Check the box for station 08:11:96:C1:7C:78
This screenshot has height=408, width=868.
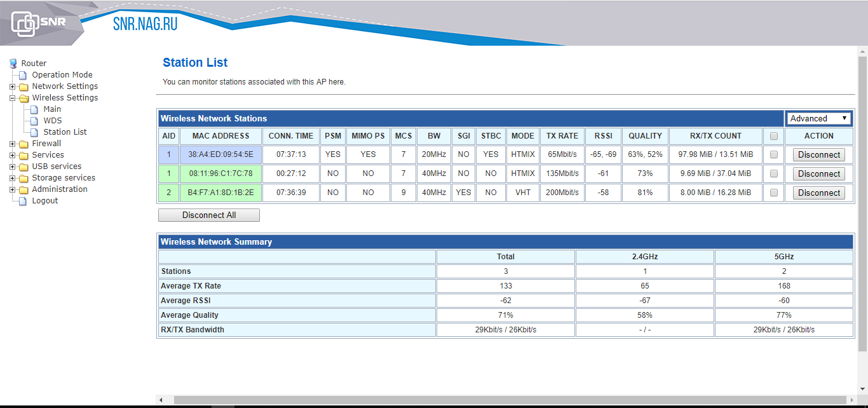[773, 173]
